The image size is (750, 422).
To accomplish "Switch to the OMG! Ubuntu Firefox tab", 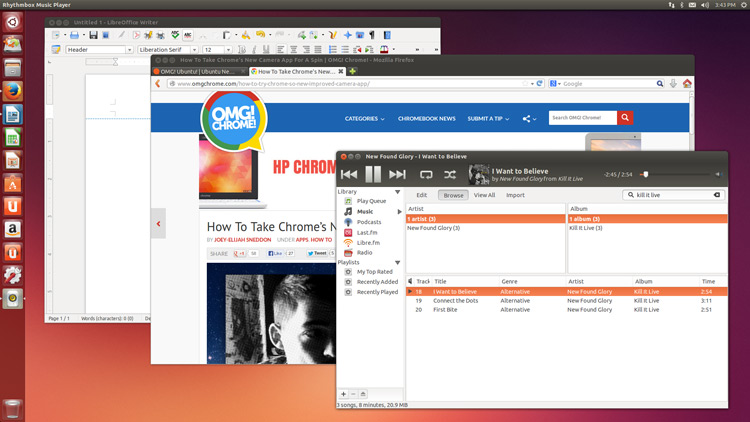I will (x=196, y=71).
